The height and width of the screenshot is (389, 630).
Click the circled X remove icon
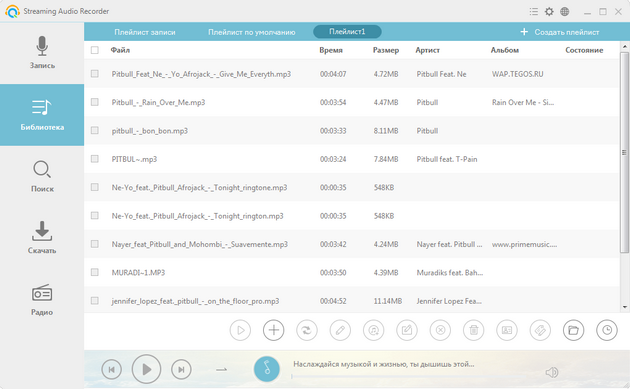click(440, 330)
